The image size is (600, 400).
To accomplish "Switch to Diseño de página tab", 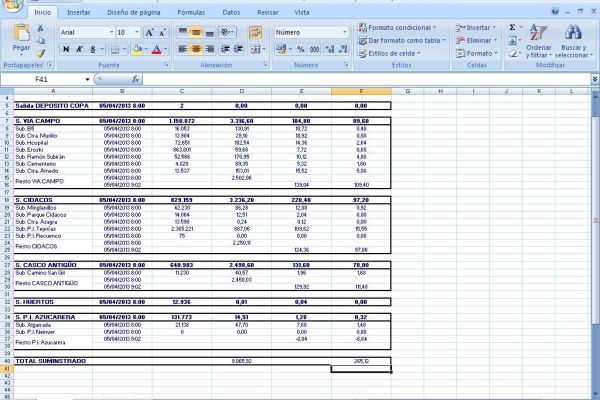I will (x=134, y=13).
